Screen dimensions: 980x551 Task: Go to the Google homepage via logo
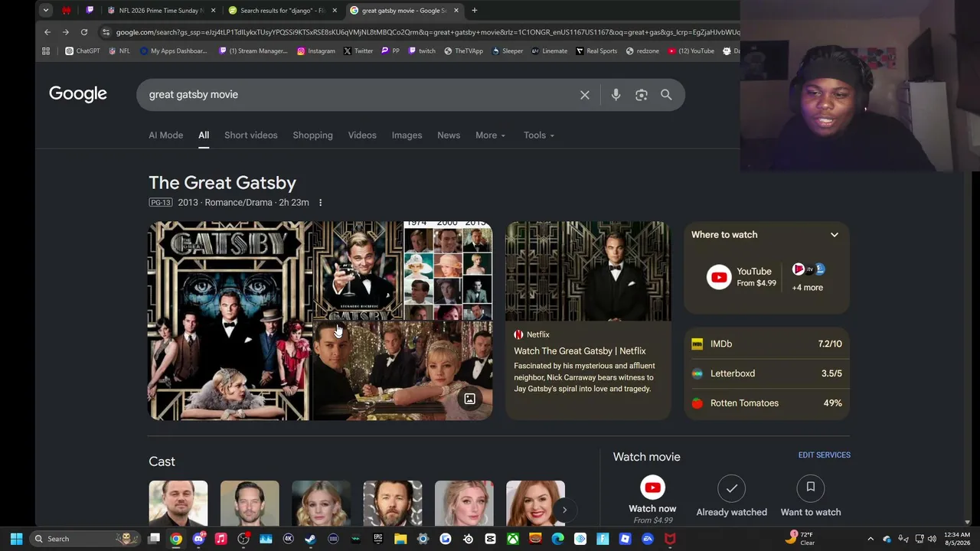[x=78, y=94]
